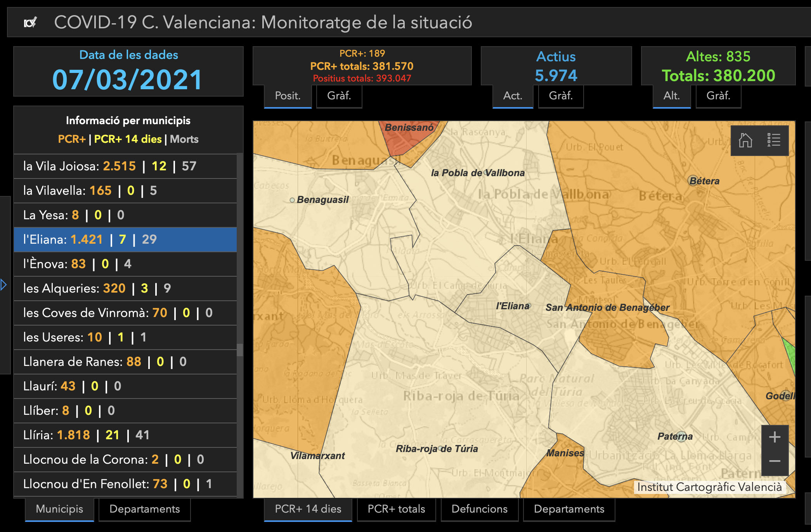Open the map legend list icon
Image resolution: width=811 pixels, height=532 pixels.
[773, 140]
